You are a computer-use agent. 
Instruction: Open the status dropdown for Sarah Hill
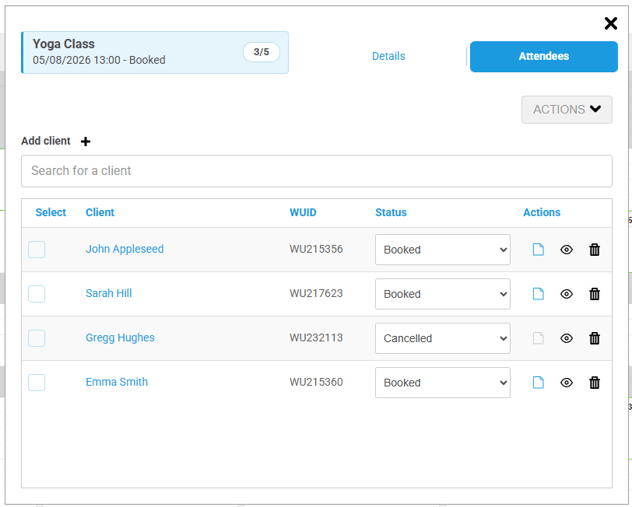(443, 294)
